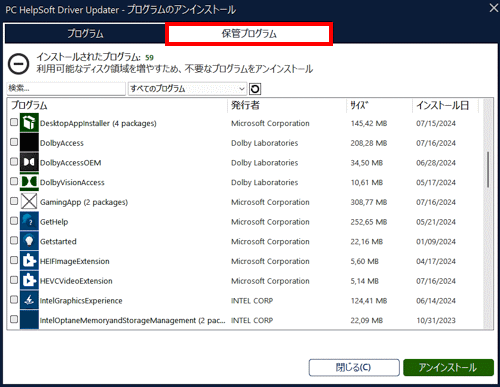Select the GamingApp checkbox
The width and height of the screenshot is (500, 387).
(14, 201)
